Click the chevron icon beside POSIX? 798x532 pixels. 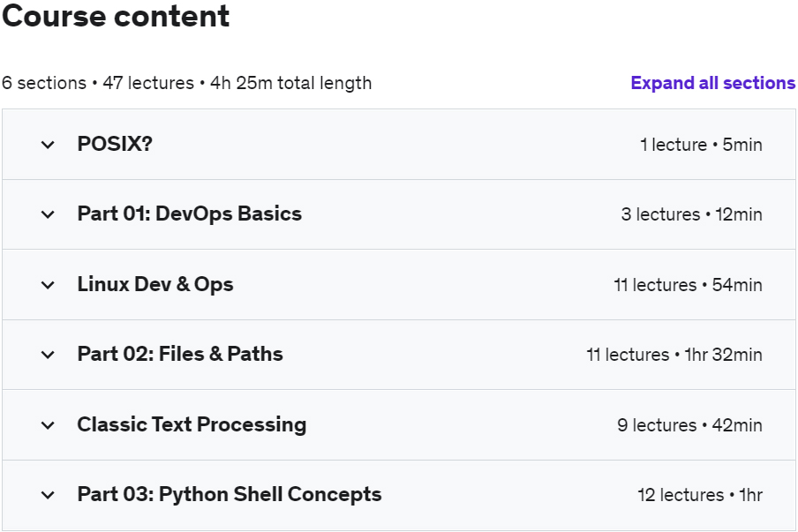pos(48,145)
